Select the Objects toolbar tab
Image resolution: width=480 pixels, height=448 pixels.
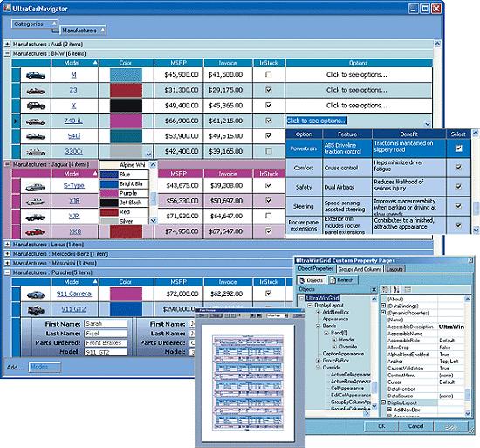(311, 280)
